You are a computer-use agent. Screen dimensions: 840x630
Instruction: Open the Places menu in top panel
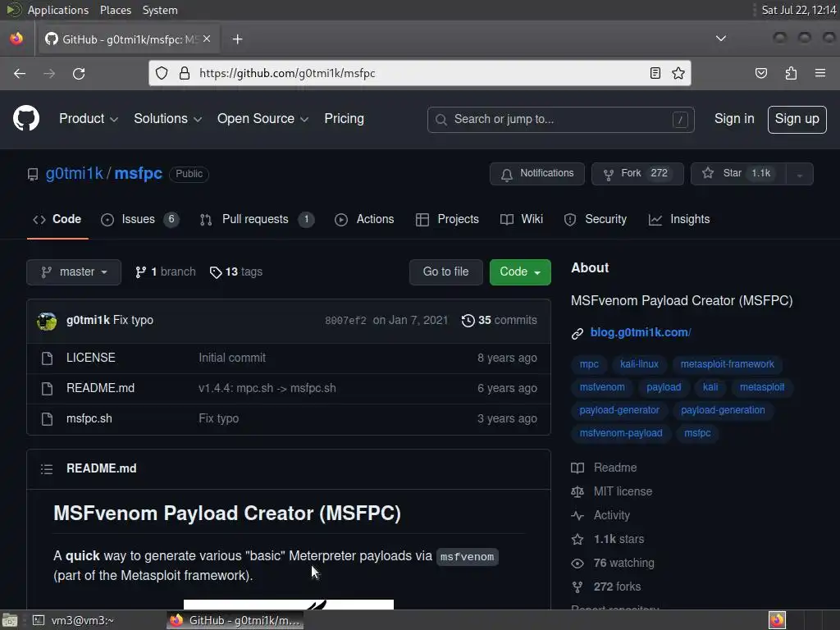pos(115,10)
